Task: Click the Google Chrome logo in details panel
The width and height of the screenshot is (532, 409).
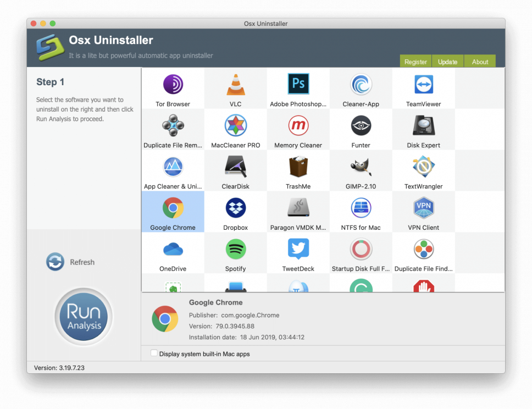Action: (x=165, y=319)
